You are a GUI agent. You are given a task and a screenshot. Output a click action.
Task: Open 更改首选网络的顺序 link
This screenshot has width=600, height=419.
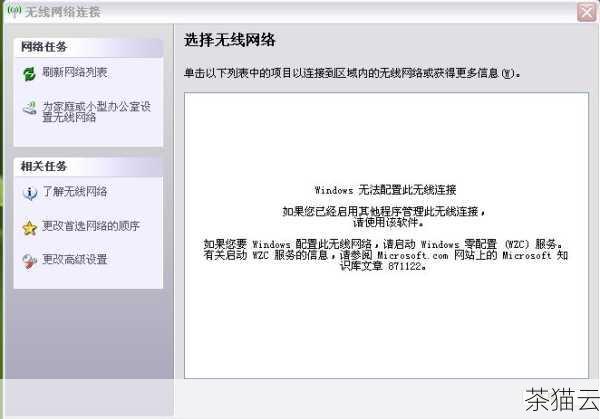pyautogui.click(x=91, y=226)
